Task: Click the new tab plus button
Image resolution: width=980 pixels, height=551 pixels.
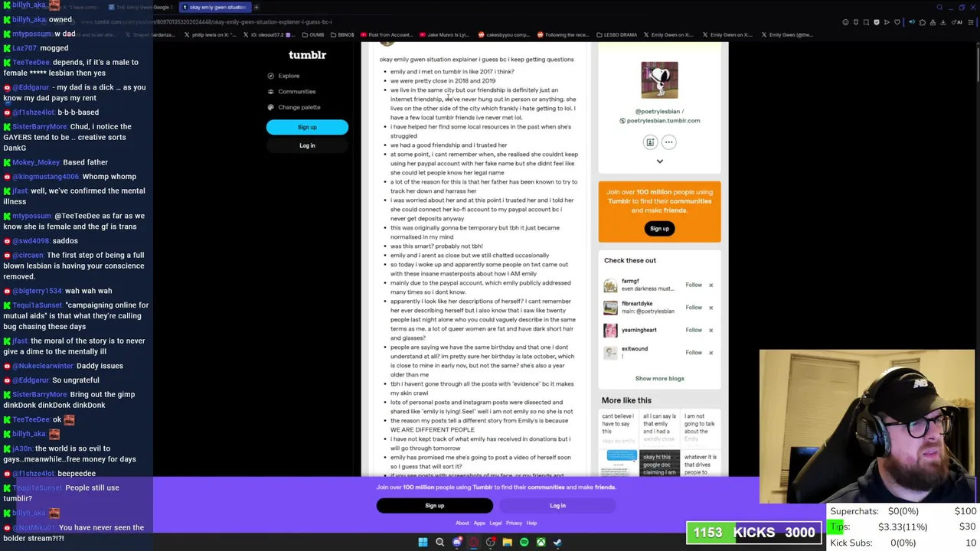Action: (x=256, y=7)
